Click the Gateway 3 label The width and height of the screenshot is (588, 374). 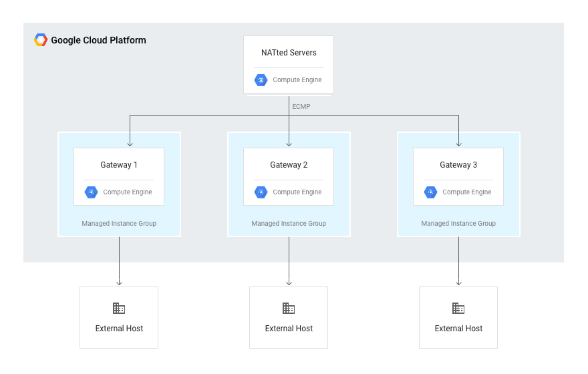[458, 165]
